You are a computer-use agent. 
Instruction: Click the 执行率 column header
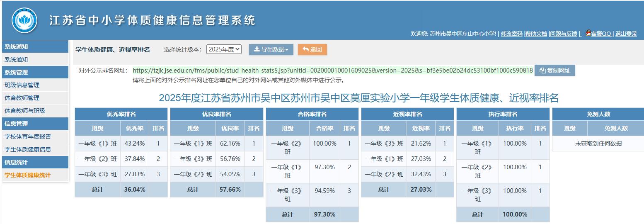(515, 128)
